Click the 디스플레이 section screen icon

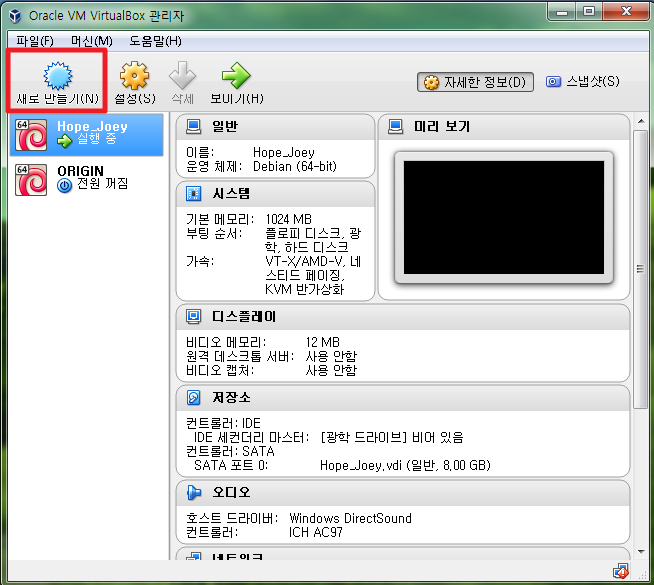194,316
